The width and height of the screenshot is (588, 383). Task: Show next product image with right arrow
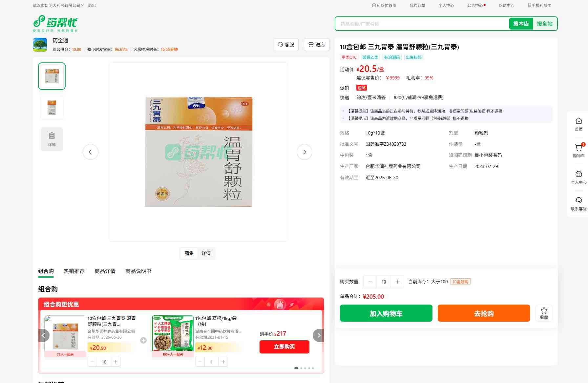coord(304,152)
